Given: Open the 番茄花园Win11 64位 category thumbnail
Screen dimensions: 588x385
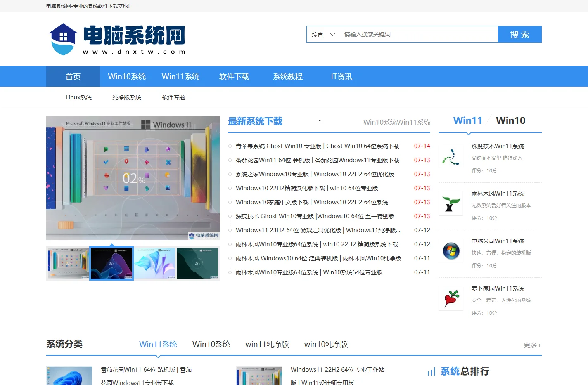Looking at the screenshot, I should (x=69, y=376).
